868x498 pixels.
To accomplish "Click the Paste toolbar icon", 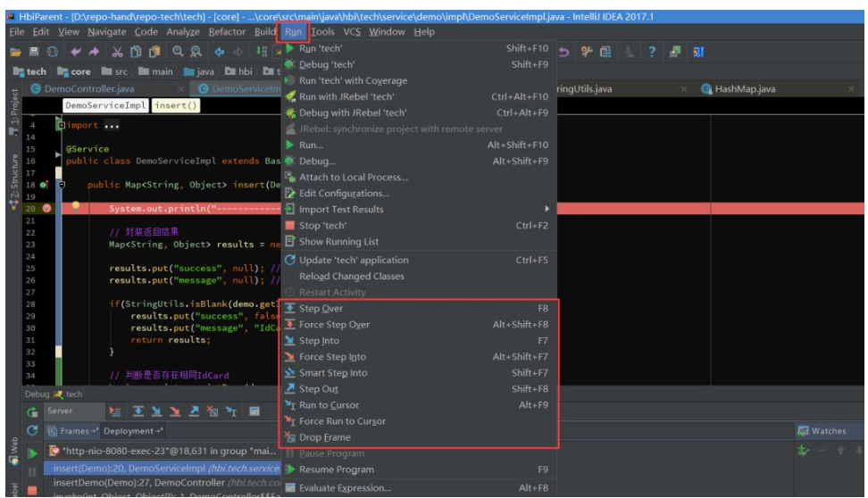I will click(154, 52).
